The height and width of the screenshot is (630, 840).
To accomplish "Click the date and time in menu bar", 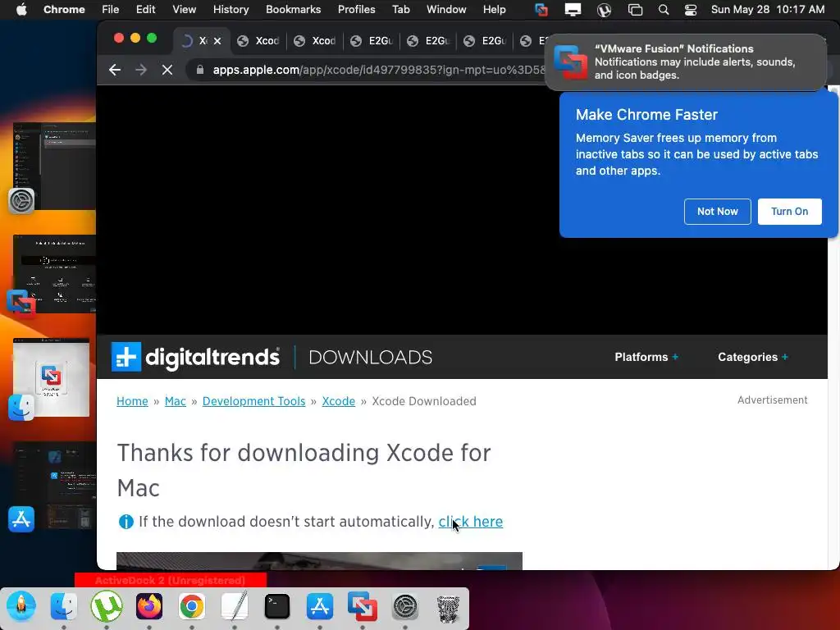I will tap(767, 10).
